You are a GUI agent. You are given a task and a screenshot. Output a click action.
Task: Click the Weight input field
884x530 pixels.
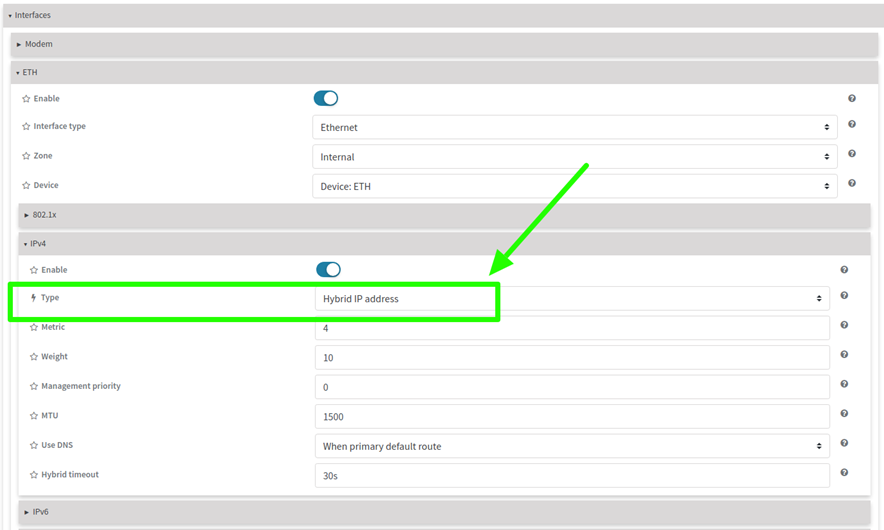[572, 357]
